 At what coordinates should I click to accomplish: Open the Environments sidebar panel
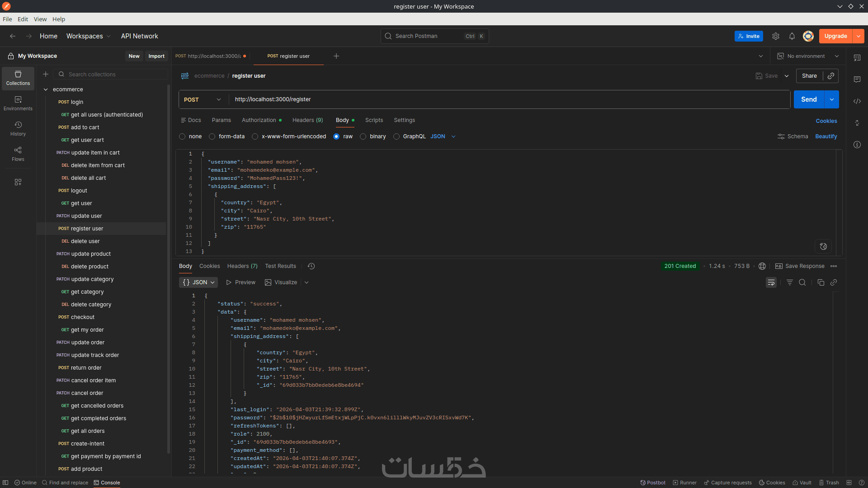click(x=18, y=103)
